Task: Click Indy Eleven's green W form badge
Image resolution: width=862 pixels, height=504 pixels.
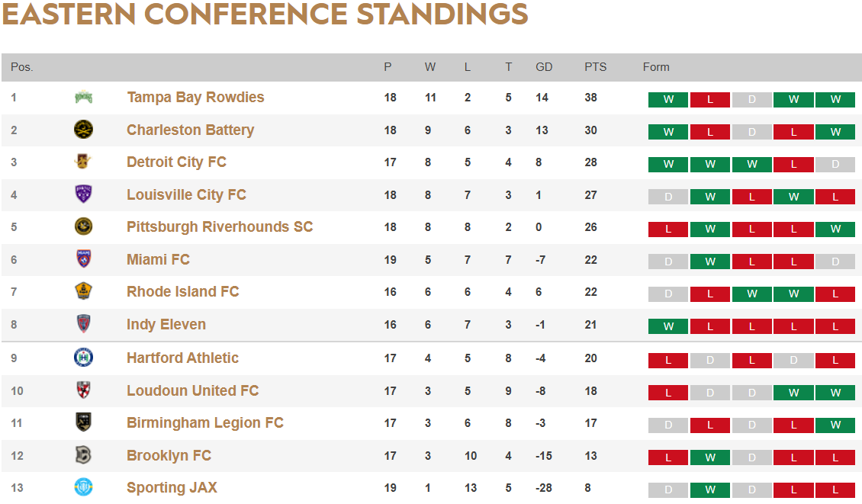Action: coord(668,326)
